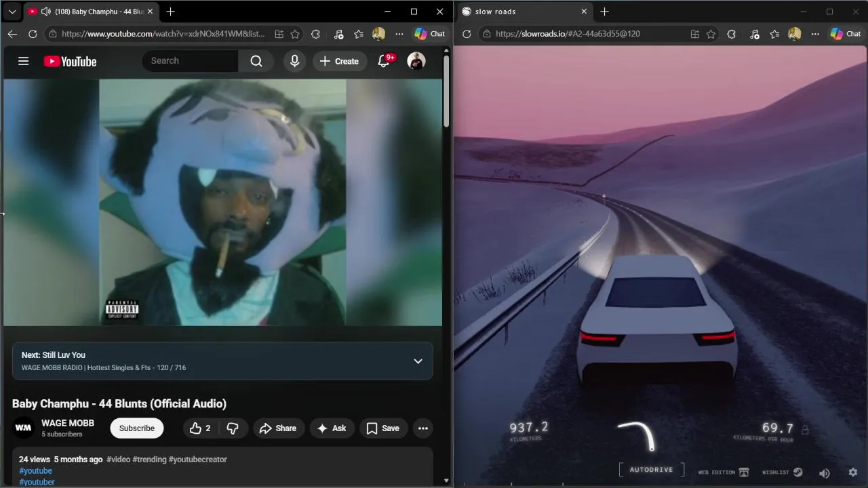The width and height of the screenshot is (868, 488).
Task: Click the video player to pause
Action: tap(222, 203)
